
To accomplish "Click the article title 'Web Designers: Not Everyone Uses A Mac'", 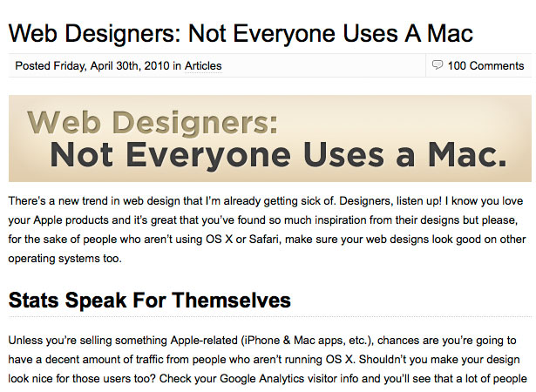I will tap(241, 34).
